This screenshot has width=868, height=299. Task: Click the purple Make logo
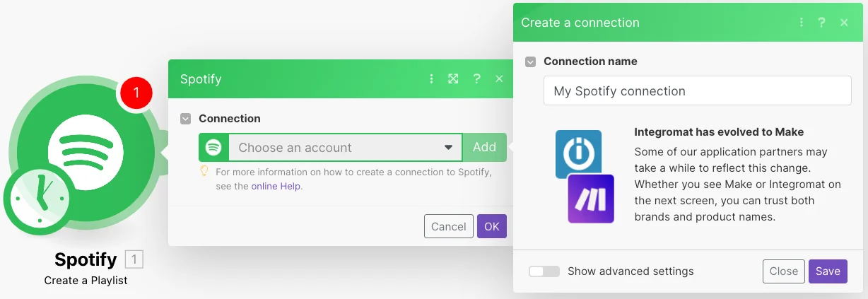(591, 199)
